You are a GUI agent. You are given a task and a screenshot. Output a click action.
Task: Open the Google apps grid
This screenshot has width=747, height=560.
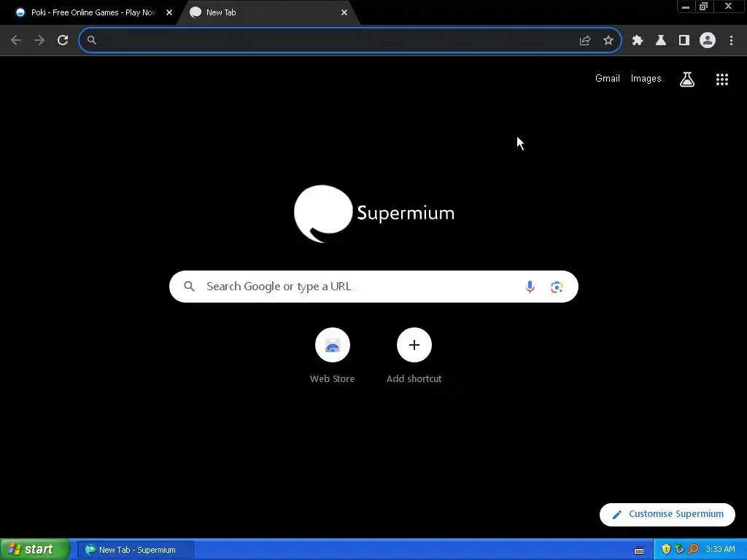click(722, 79)
